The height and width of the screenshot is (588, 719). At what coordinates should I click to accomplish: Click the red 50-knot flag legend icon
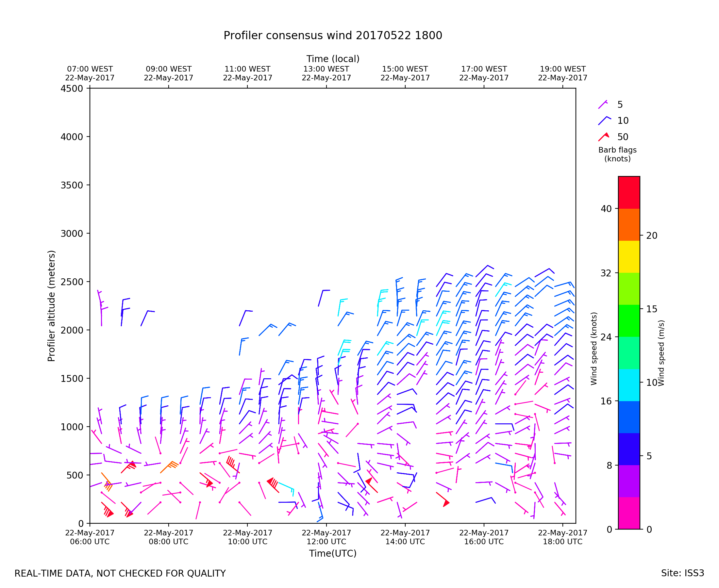[x=603, y=137]
